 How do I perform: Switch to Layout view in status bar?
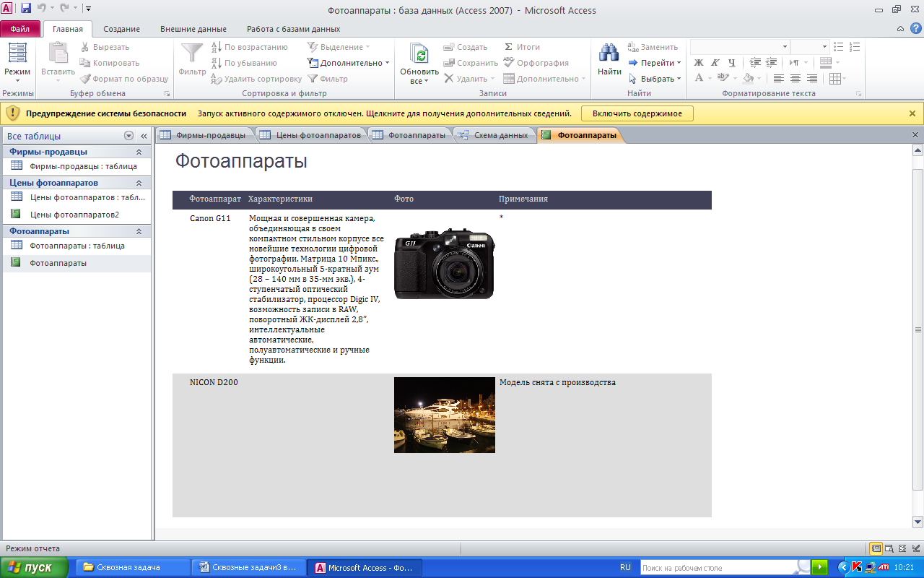click(x=902, y=548)
